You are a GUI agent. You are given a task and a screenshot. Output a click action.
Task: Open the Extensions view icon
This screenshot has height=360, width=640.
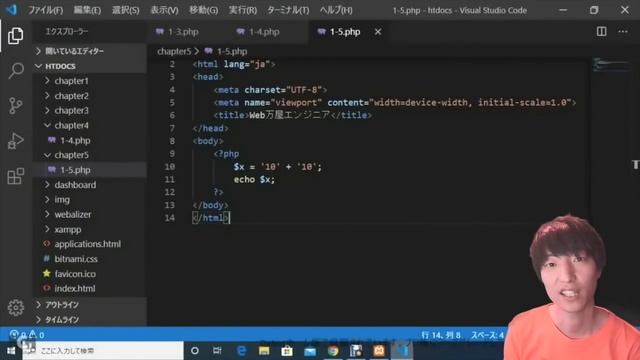[x=16, y=176]
